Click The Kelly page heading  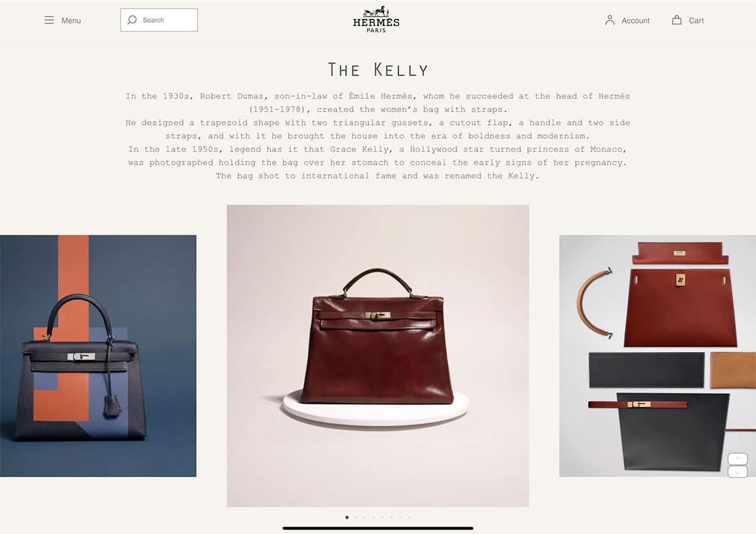(378, 69)
